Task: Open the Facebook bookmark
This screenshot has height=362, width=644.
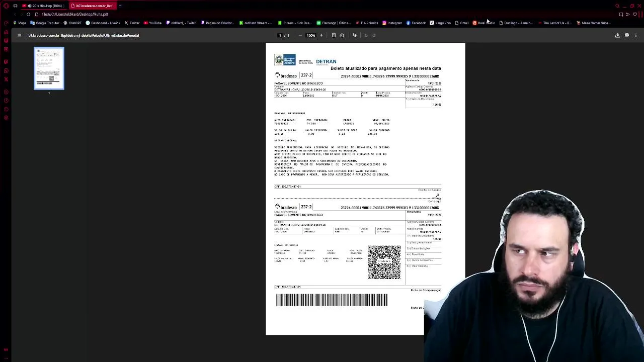Action: (416, 23)
